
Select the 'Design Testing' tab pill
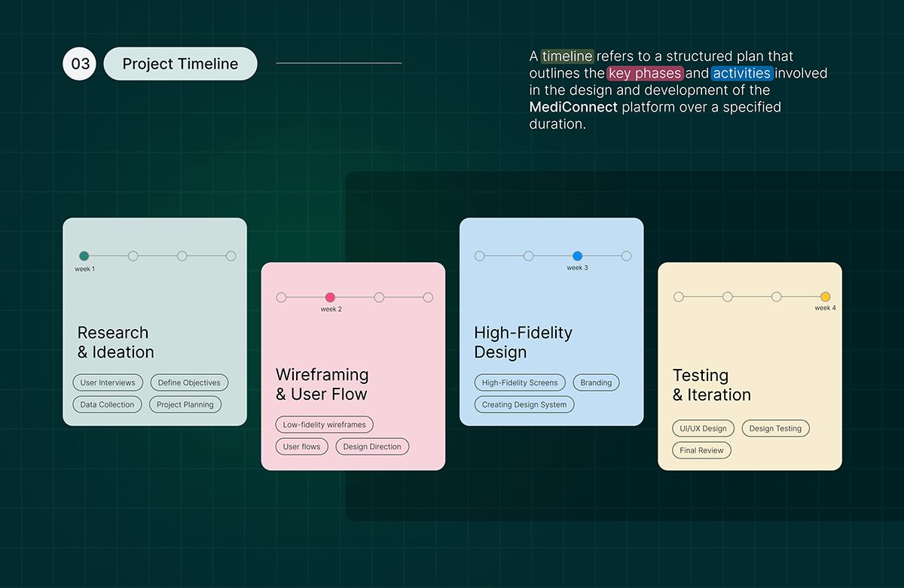[x=775, y=428]
